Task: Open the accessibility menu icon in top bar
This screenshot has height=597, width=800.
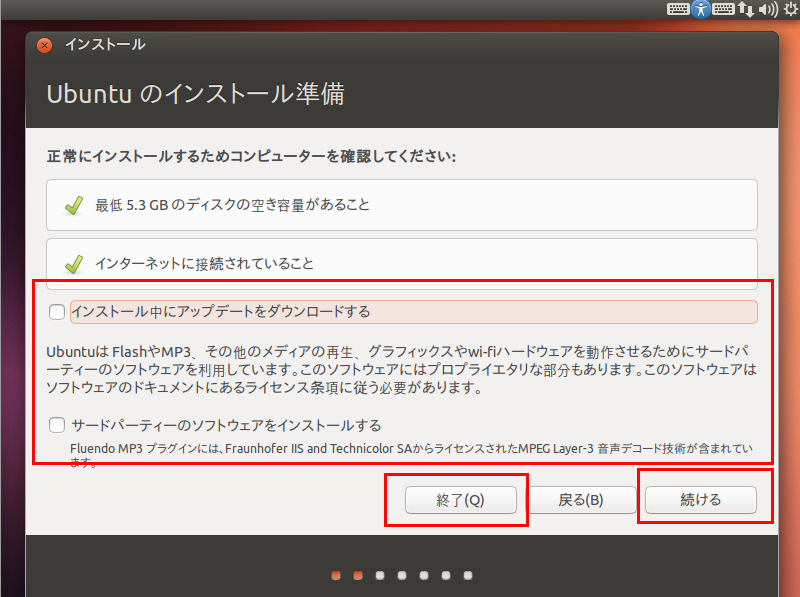Action: point(701,9)
